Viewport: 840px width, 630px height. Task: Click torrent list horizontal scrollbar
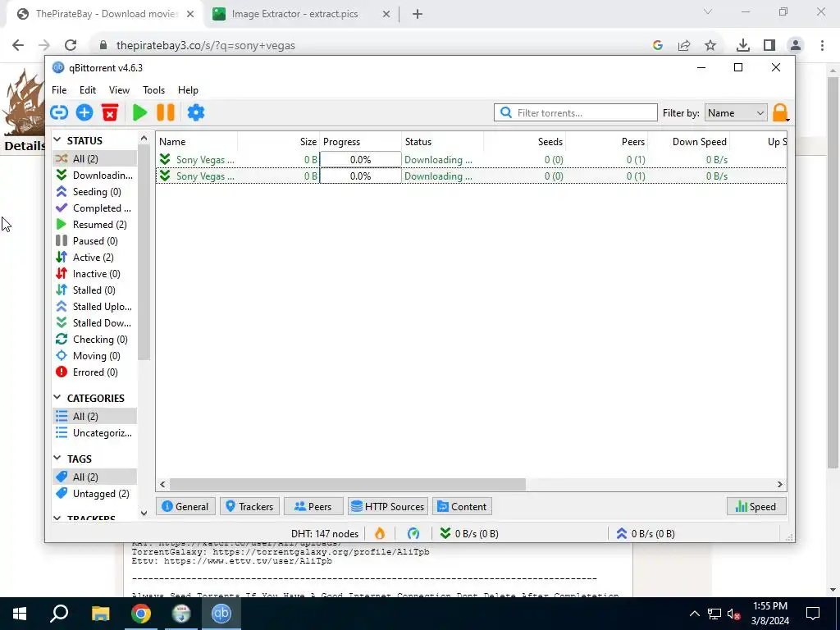click(x=348, y=484)
